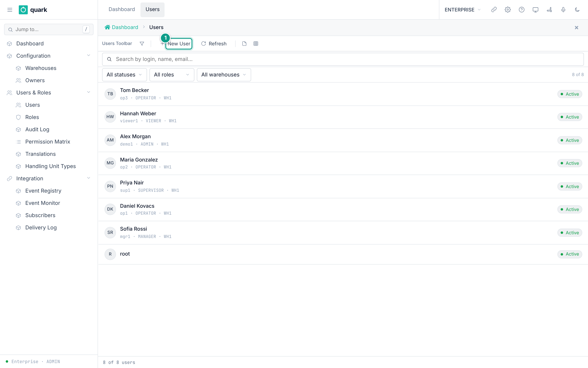Switch to grid table view icon

[256, 44]
